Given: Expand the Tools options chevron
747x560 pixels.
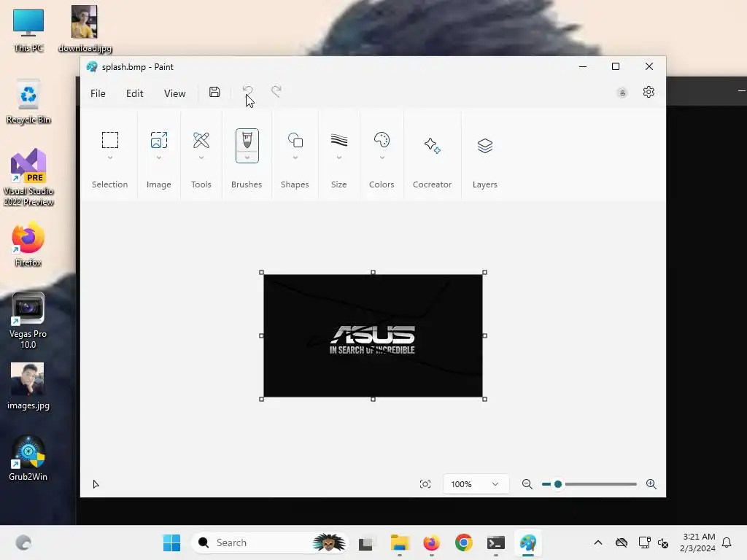Looking at the screenshot, I should (x=201, y=157).
